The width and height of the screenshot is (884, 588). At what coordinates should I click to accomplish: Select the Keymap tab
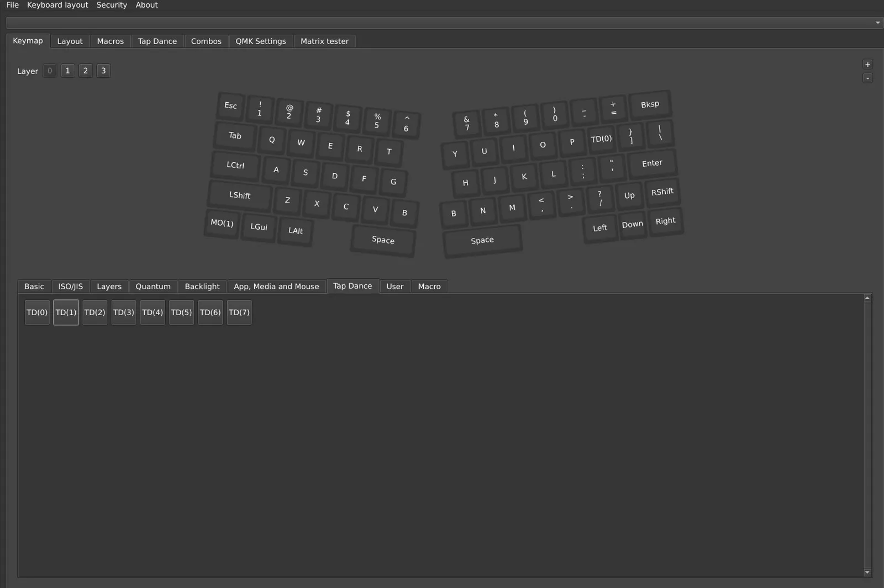point(28,41)
